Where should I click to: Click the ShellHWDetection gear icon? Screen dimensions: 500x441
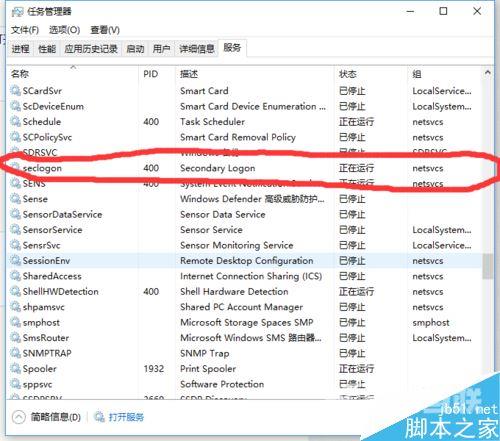click(15, 291)
